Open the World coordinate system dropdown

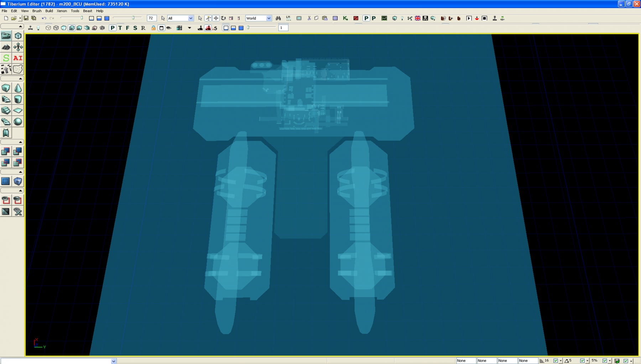(269, 18)
